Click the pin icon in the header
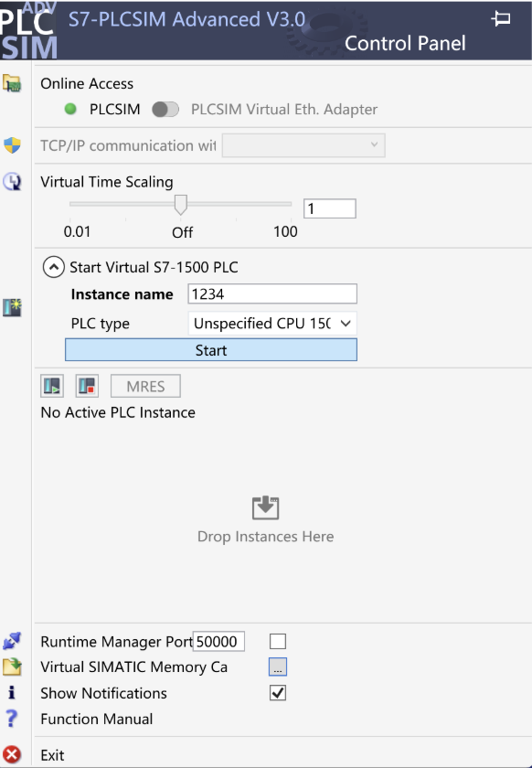Viewport: 532px width, 768px height. click(501, 19)
